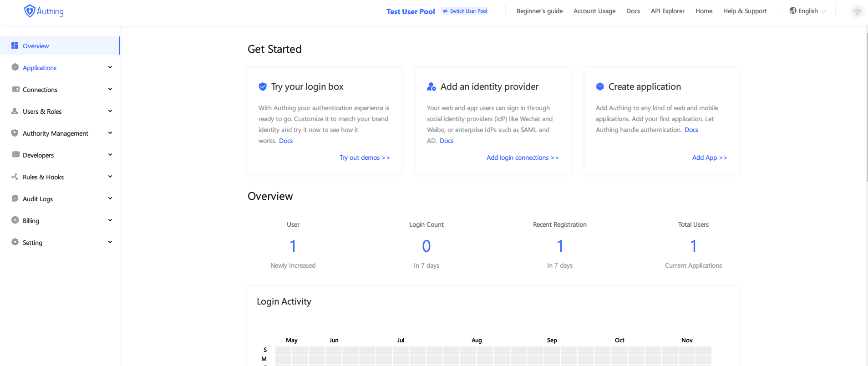Open API Explorer in top navigation
This screenshot has height=366, width=868.
(x=668, y=11)
